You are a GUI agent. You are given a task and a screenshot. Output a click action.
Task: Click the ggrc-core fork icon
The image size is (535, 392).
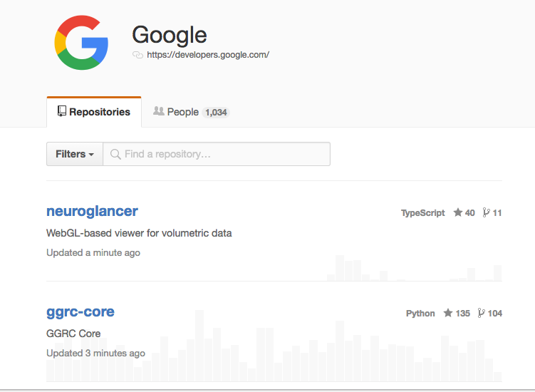(x=481, y=313)
